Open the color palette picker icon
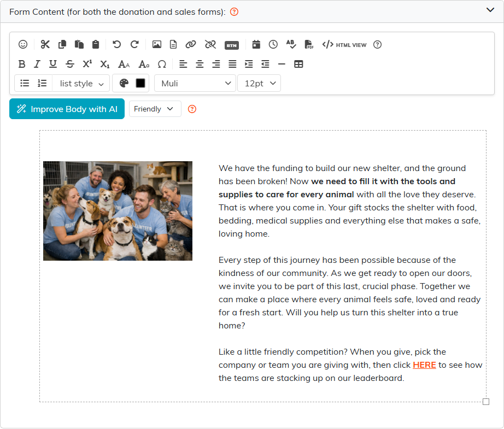504x429 pixels. click(124, 83)
